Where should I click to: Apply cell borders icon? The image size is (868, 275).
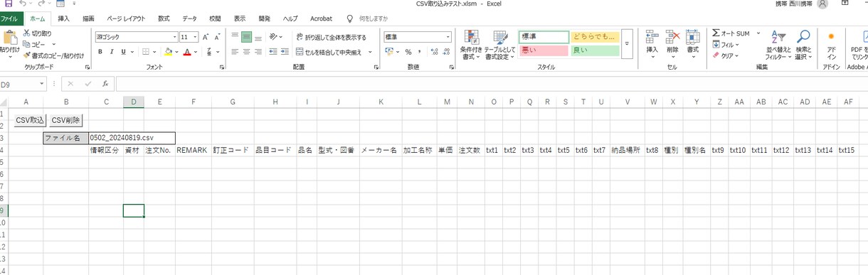tap(146, 51)
